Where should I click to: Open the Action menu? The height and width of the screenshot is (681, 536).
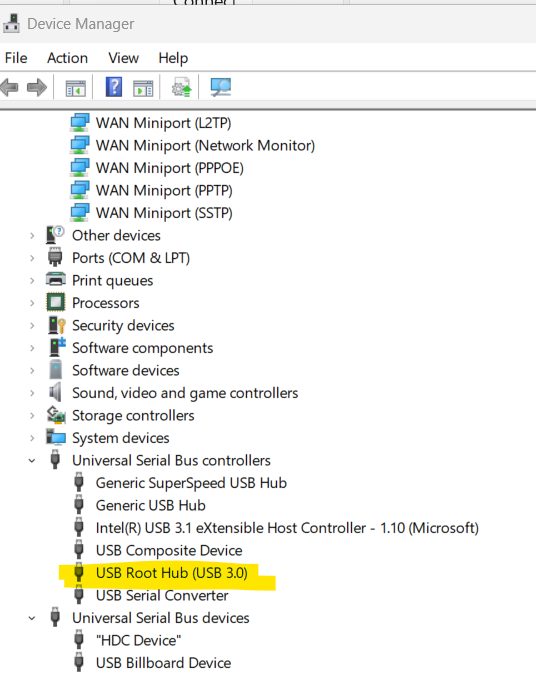[67, 58]
